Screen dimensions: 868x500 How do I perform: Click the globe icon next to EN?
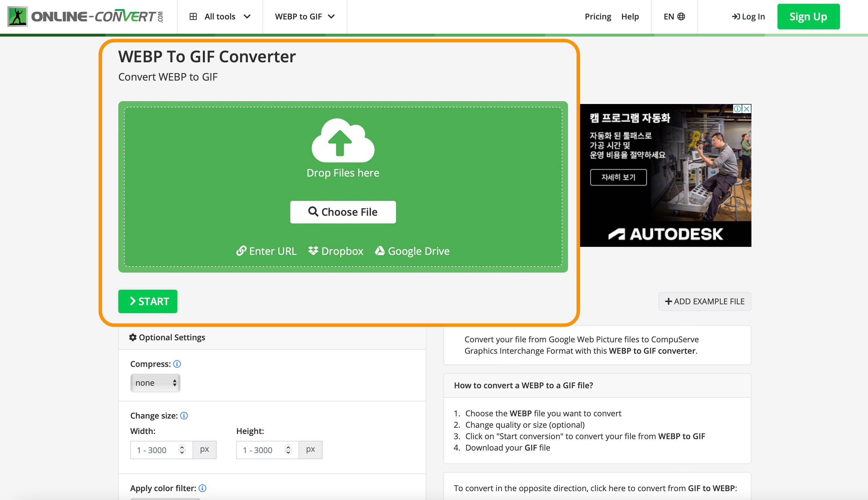(681, 16)
